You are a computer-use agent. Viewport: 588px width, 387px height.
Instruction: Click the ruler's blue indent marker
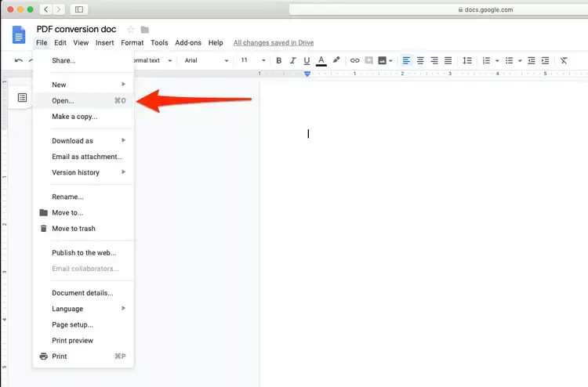tap(307, 74)
